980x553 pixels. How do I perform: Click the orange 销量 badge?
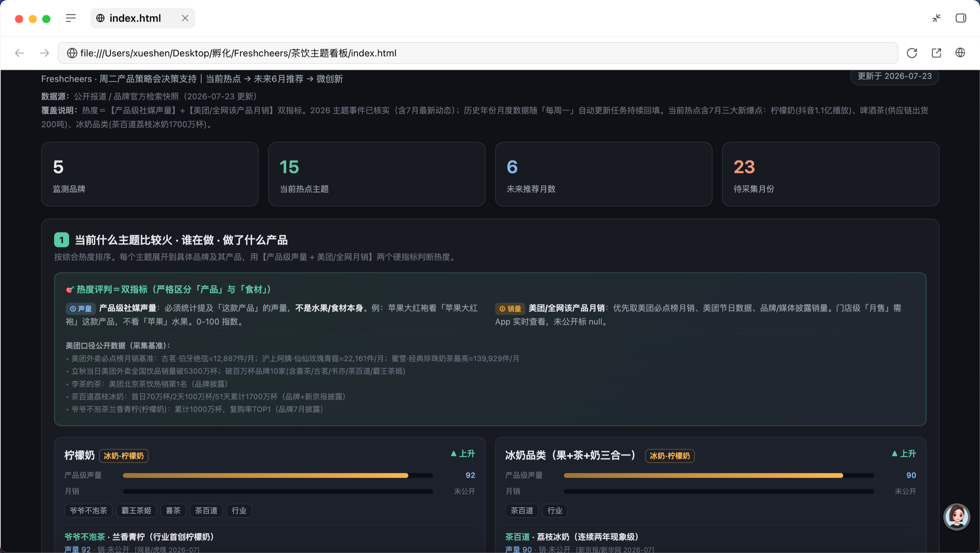tap(510, 308)
